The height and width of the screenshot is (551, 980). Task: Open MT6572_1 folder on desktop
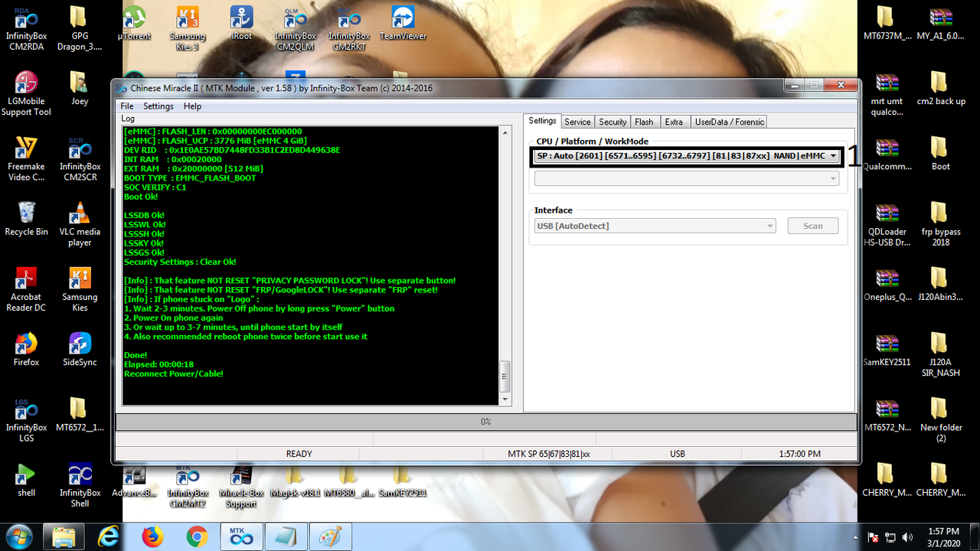tap(80, 414)
